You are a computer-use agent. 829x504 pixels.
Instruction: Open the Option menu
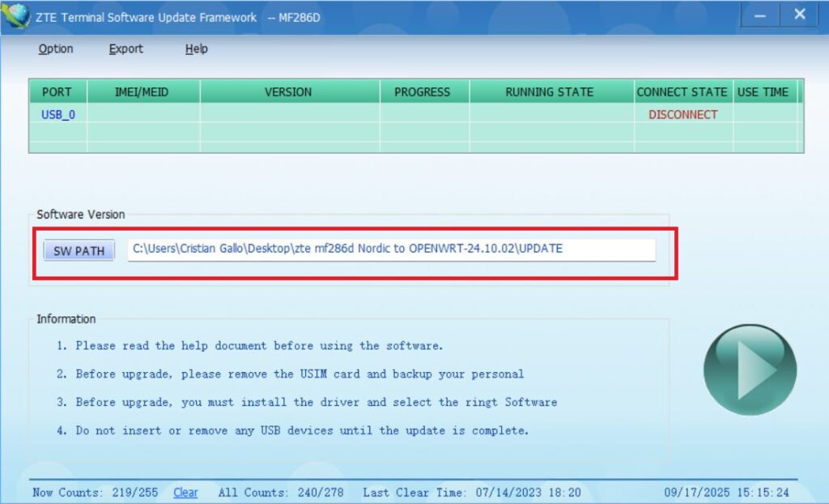pos(56,49)
